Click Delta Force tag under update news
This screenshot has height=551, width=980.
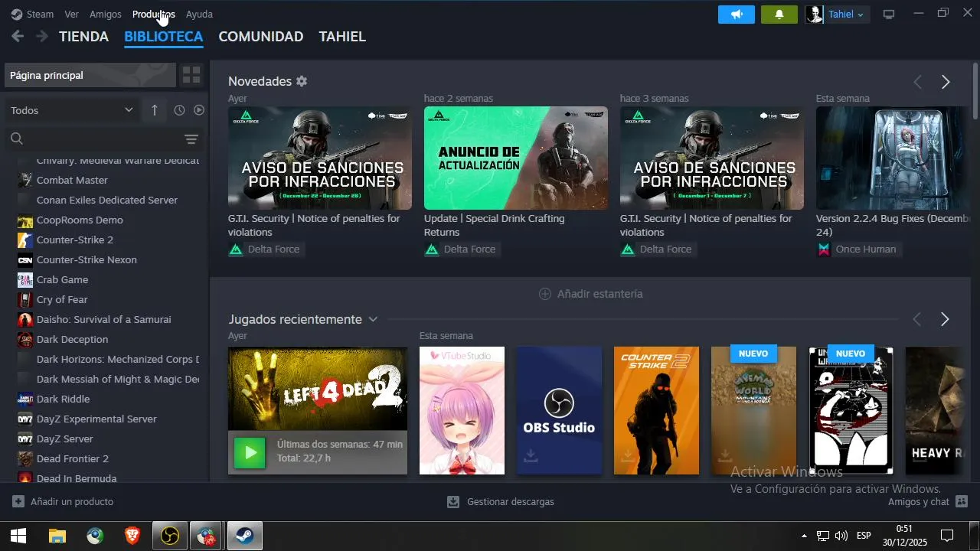462,249
